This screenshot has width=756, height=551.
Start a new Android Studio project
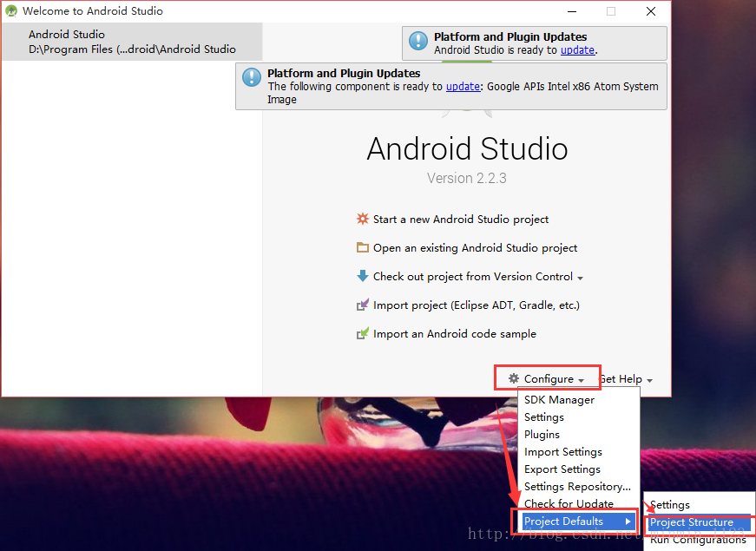coord(460,220)
